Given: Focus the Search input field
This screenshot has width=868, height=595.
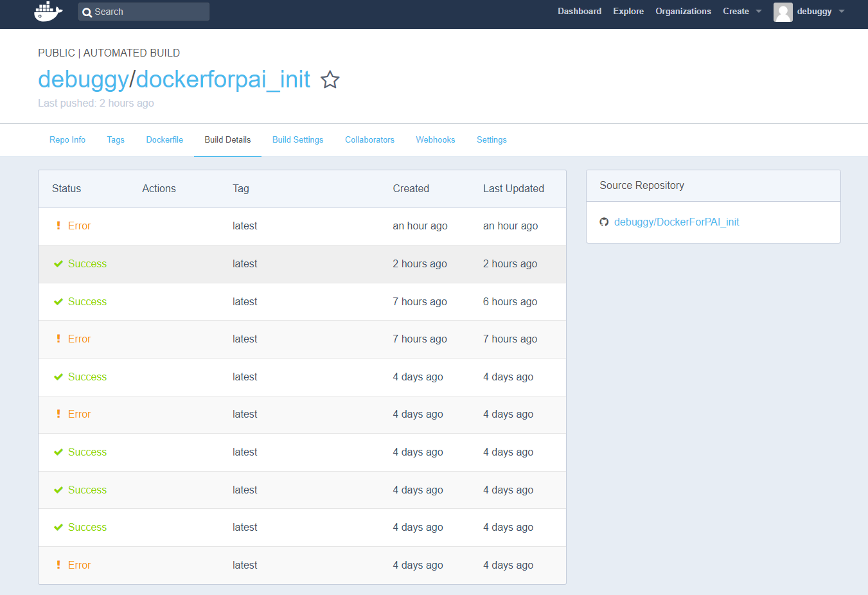Looking at the screenshot, I should click(x=144, y=12).
